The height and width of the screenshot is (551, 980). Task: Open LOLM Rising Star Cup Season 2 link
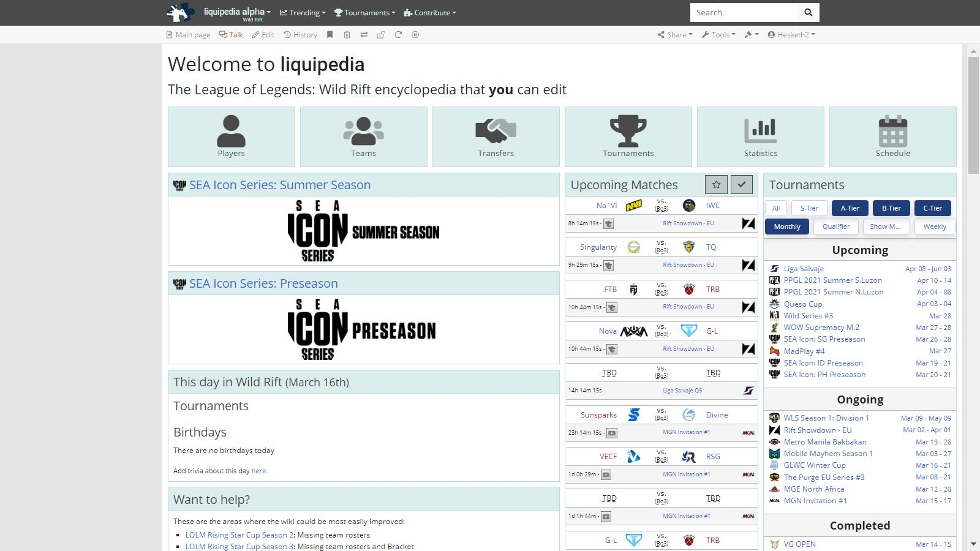pos(240,535)
